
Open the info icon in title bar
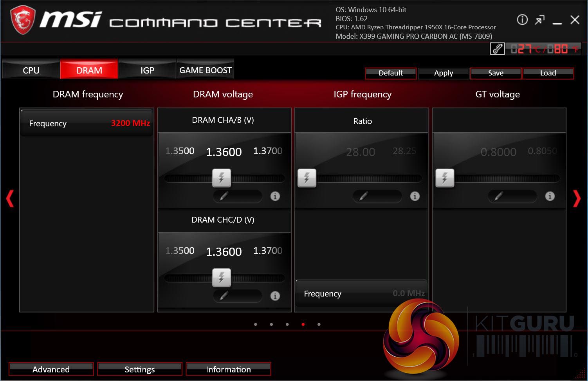coord(522,20)
